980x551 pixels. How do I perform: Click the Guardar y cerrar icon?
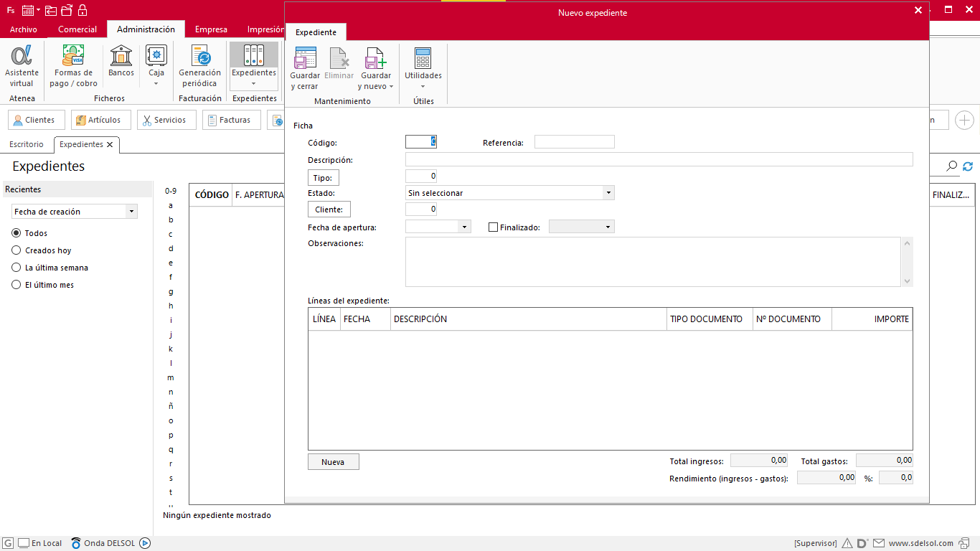coord(305,58)
